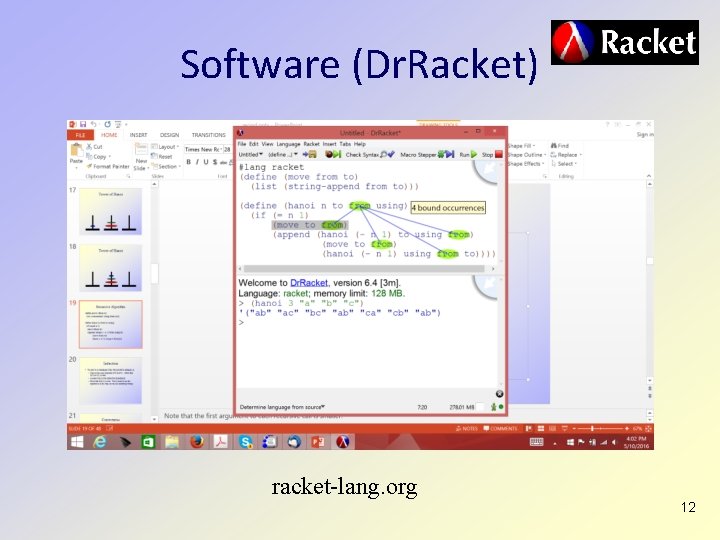Open Shape Fill in PowerPoint ribbon
The height and width of the screenshot is (540, 720).
click(x=522, y=146)
